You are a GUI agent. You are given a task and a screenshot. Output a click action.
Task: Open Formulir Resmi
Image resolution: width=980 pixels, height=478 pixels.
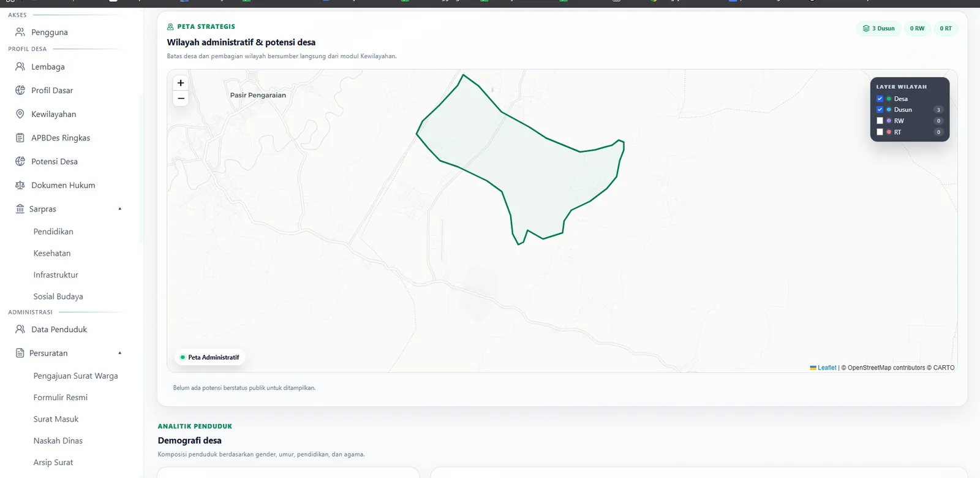61,398
